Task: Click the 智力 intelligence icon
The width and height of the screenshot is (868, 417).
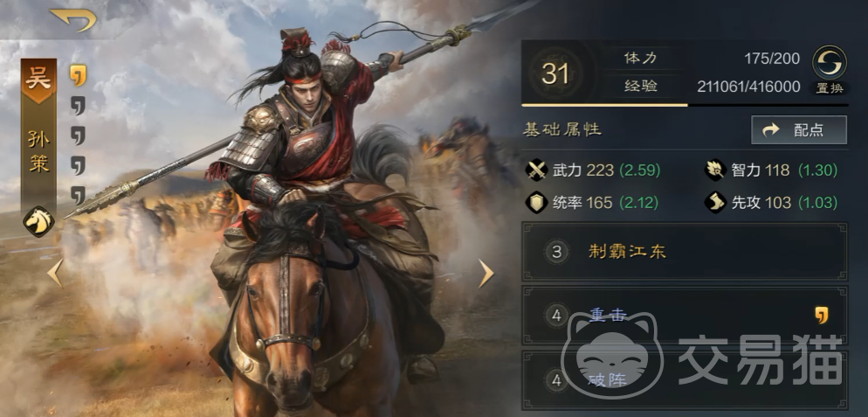Action: point(715,170)
